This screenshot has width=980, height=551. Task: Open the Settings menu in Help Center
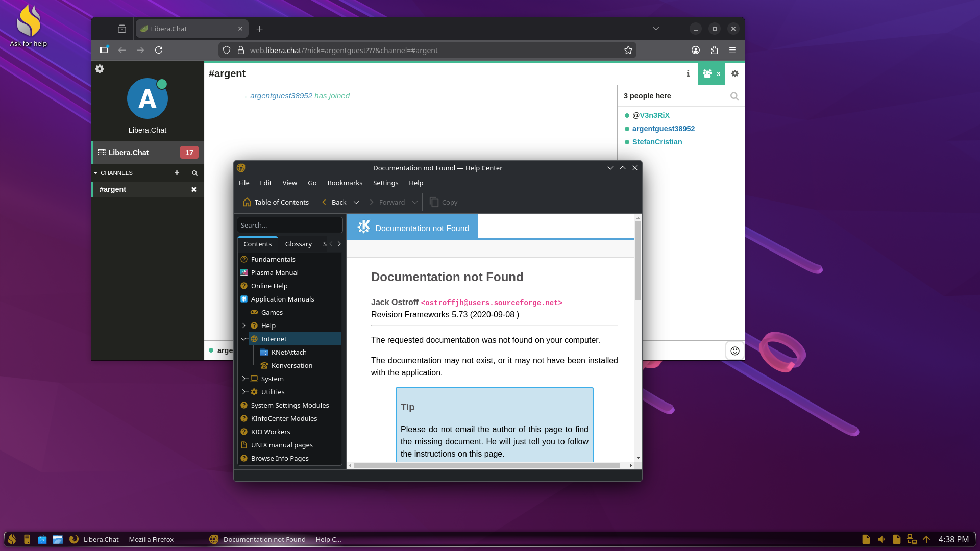coord(385,183)
